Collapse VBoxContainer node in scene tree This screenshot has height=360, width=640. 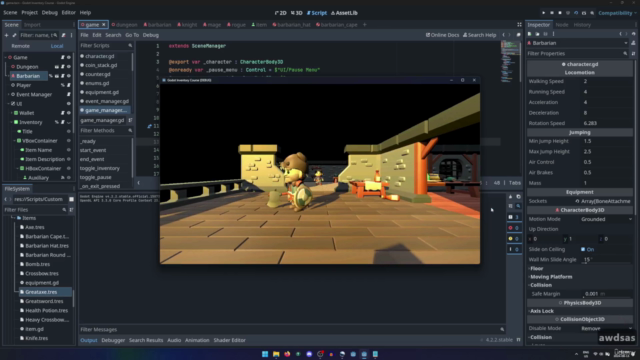[x=15, y=141]
